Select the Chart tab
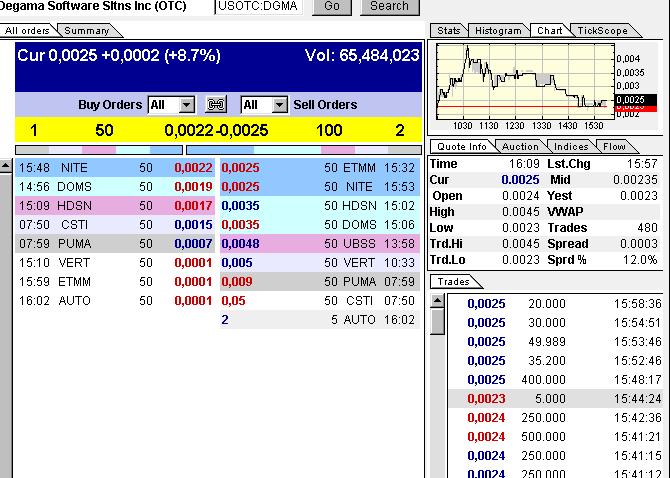The height and width of the screenshot is (478, 670). [550, 31]
